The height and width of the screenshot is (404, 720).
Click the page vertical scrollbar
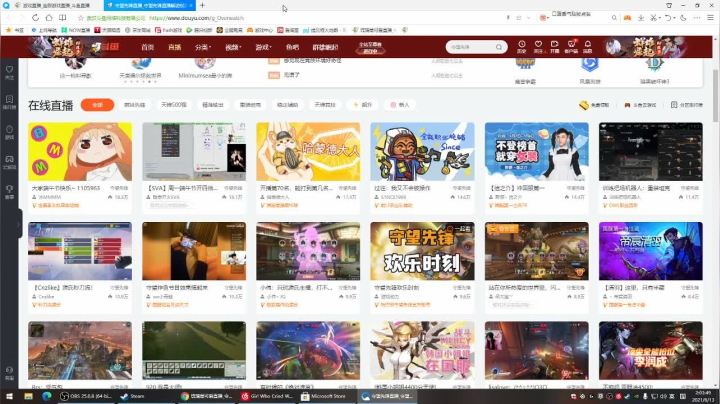715,96
